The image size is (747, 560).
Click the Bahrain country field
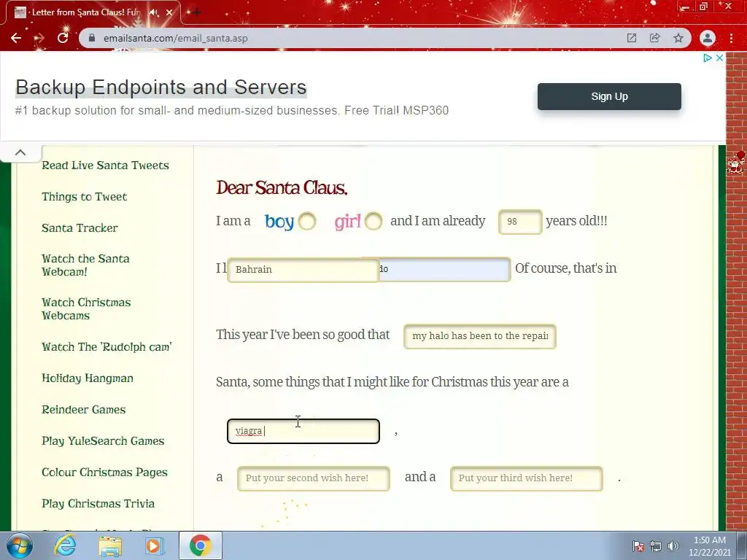[303, 270]
